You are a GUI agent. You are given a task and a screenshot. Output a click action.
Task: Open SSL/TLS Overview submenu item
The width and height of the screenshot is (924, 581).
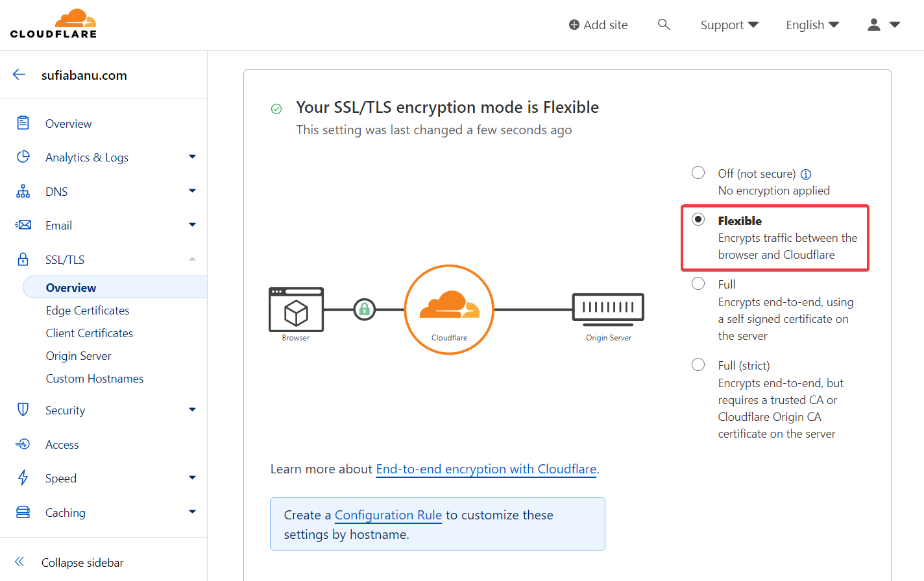coord(115,287)
